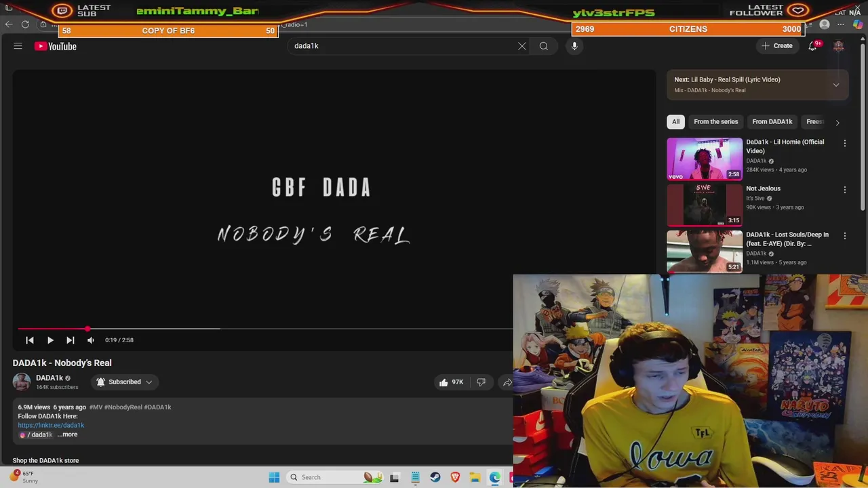Skip to the previous video
This screenshot has height=488, width=868.
tap(30, 340)
